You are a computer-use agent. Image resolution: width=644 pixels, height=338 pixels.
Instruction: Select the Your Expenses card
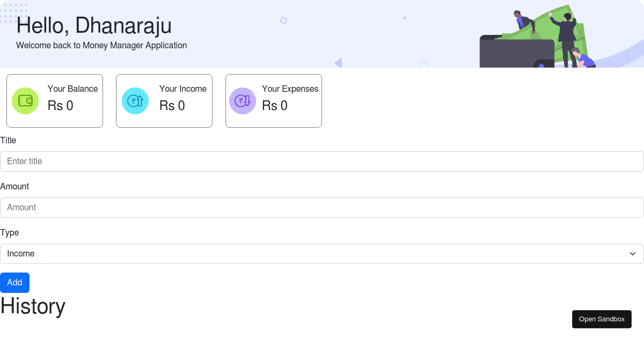[274, 101]
